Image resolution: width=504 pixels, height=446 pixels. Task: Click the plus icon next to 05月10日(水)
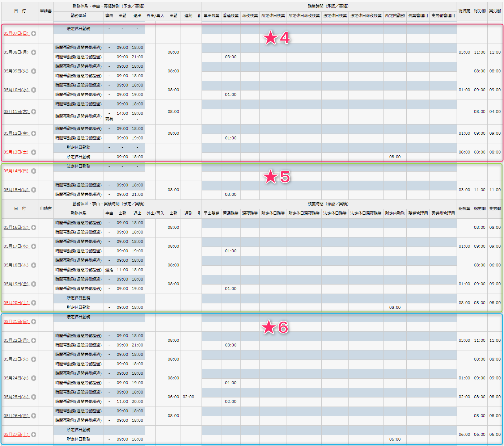(x=34, y=90)
